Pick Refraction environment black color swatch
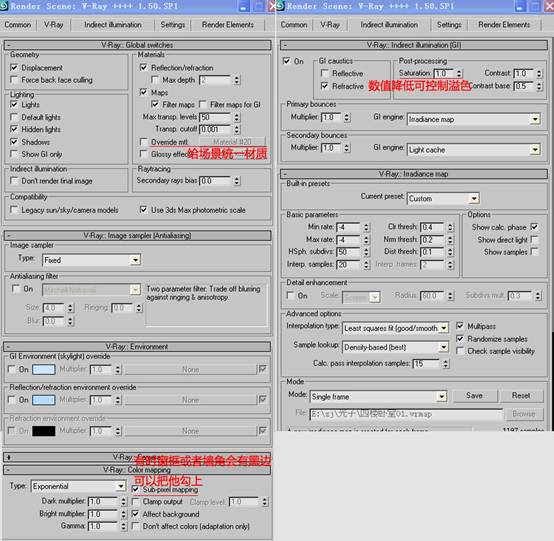Viewport: 554px width, 541px height. coord(44,431)
